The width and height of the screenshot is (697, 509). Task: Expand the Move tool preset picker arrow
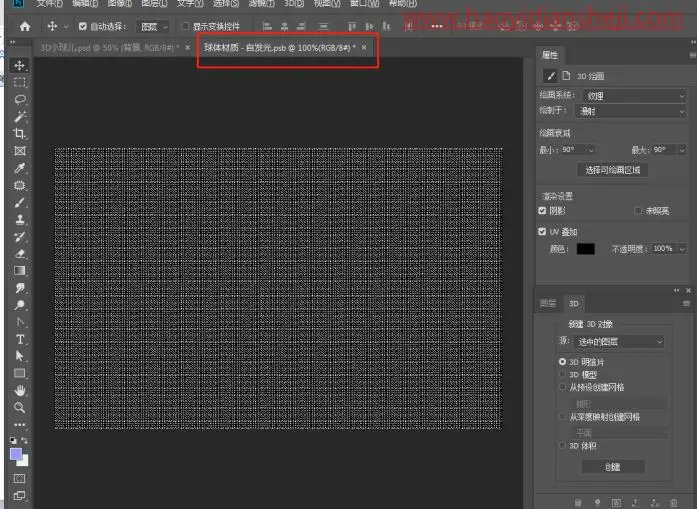click(x=66, y=27)
